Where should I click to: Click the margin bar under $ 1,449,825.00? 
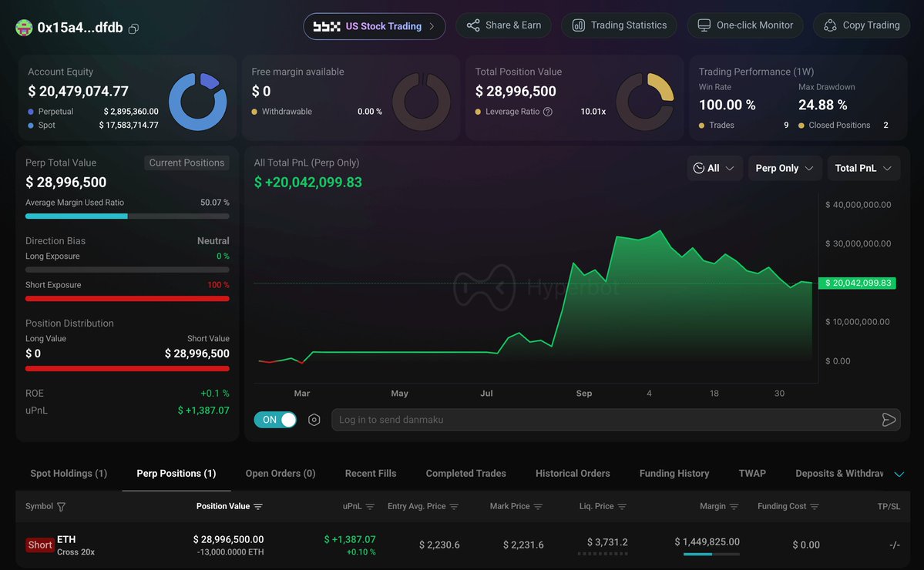pyautogui.click(x=711, y=554)
